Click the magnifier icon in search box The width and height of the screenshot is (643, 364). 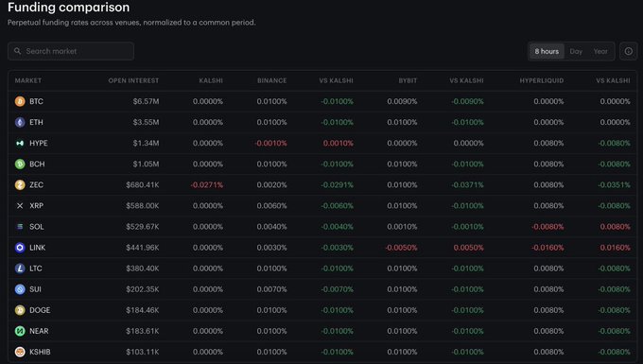[17, 51]
